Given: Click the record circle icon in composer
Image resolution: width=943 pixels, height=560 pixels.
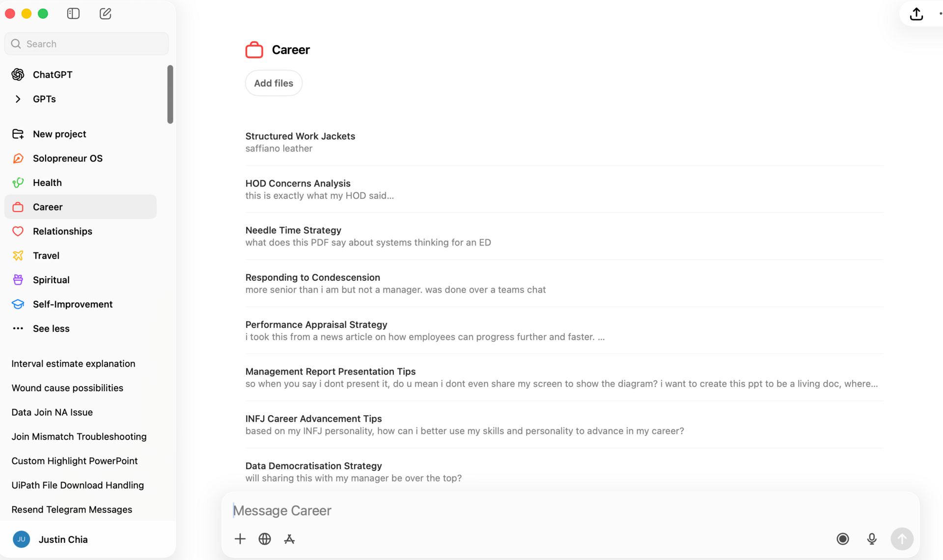Looking at the screenshot, I should pyautogui.click(x=843, y=539).
